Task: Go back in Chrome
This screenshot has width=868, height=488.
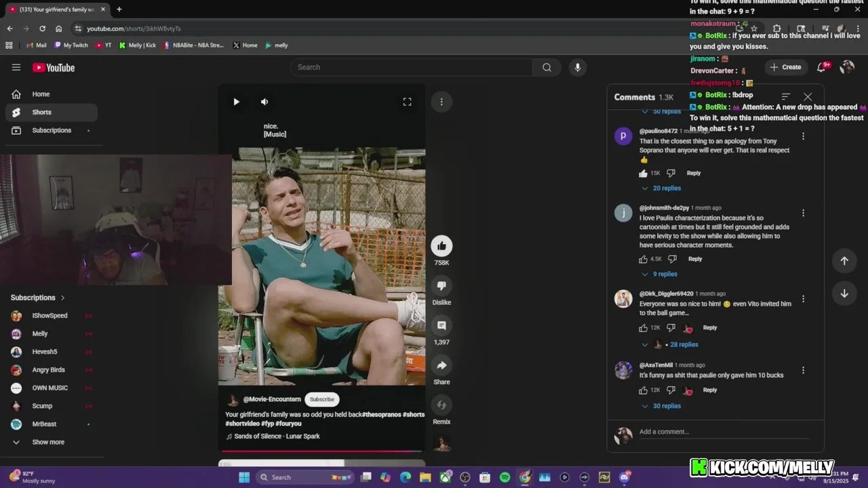Action: click(x=9, y=28)
